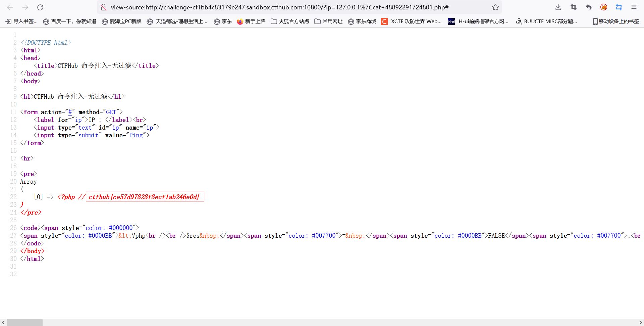Image resolution: width=644 pixels, height=326 pixels.
Task: Open the orange blocker extension icon
Action: pos(604,7)
